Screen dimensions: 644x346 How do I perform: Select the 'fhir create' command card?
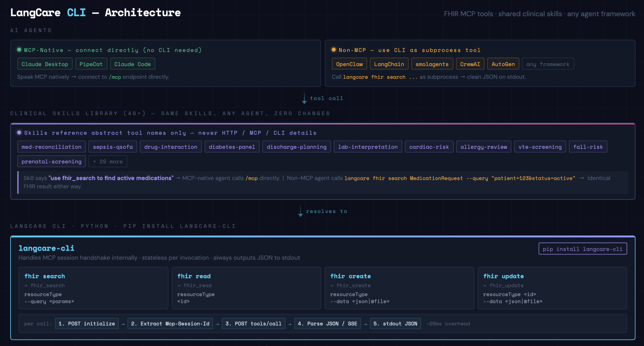[x=399, y=288]
